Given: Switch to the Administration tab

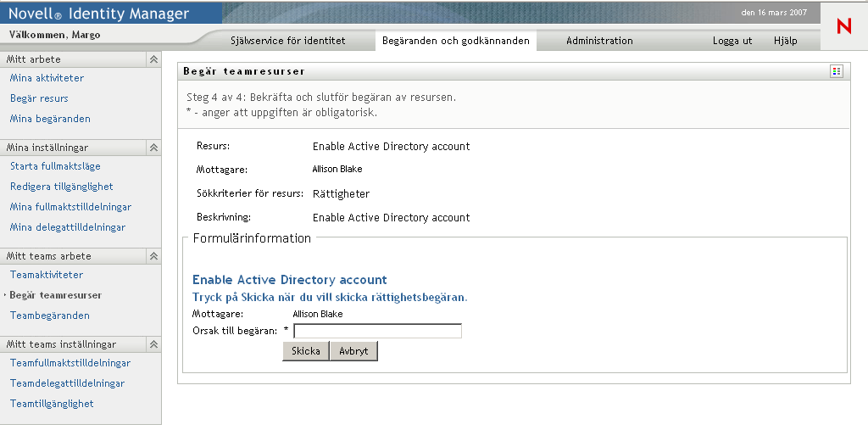Looking at the screenshot, I should (x=599, y=41).
